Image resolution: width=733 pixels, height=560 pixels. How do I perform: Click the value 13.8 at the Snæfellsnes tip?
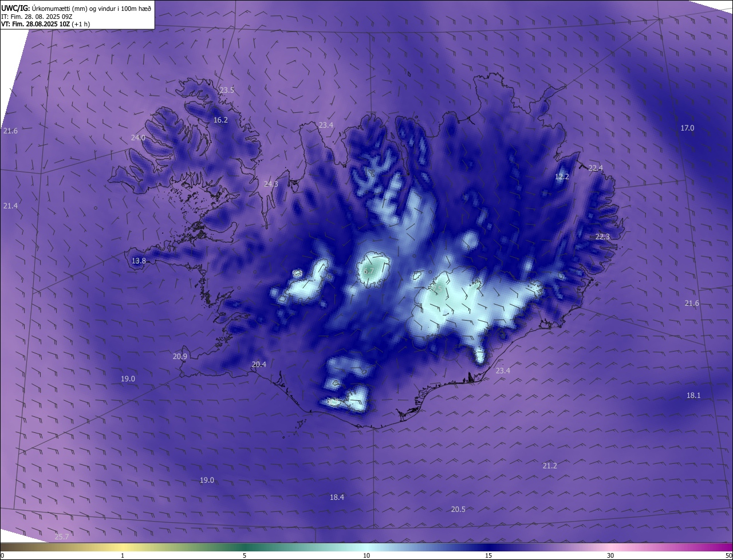(139, 261)
